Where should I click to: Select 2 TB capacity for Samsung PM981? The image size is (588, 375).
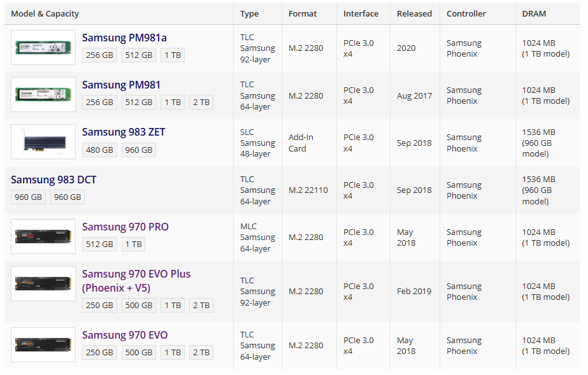(x=201, y=102)
